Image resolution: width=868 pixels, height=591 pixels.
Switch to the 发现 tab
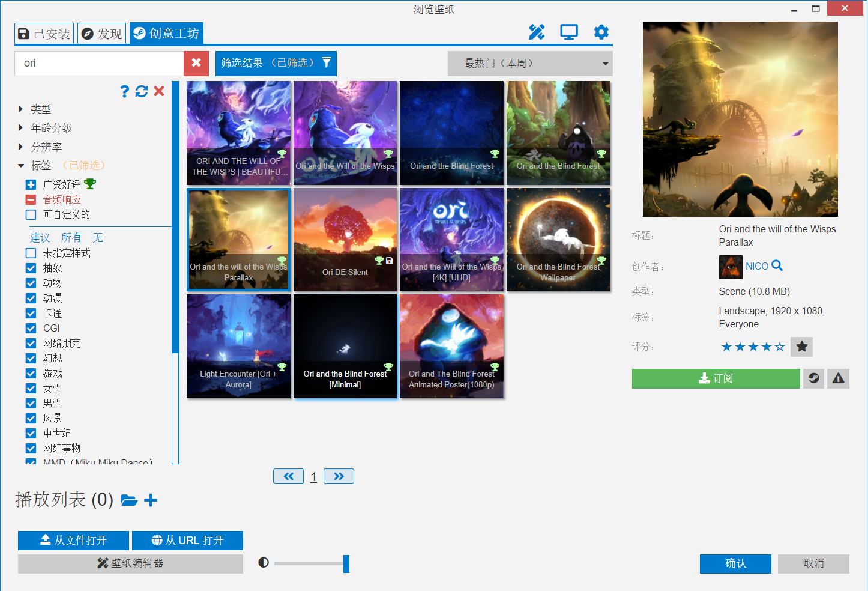[102, 34]
